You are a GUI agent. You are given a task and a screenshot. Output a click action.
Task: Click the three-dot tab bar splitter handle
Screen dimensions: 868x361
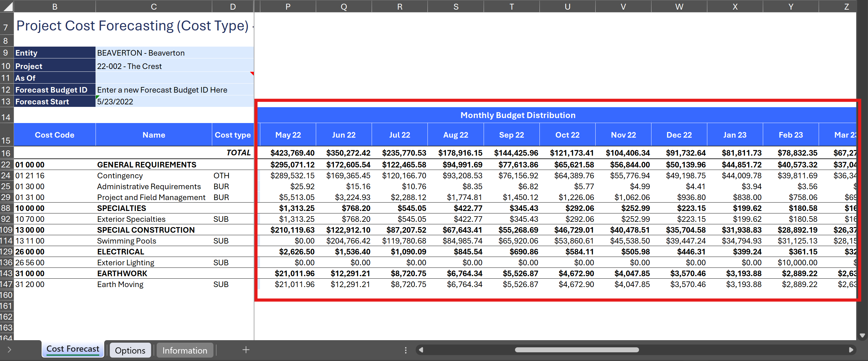(x=406, y=350)
